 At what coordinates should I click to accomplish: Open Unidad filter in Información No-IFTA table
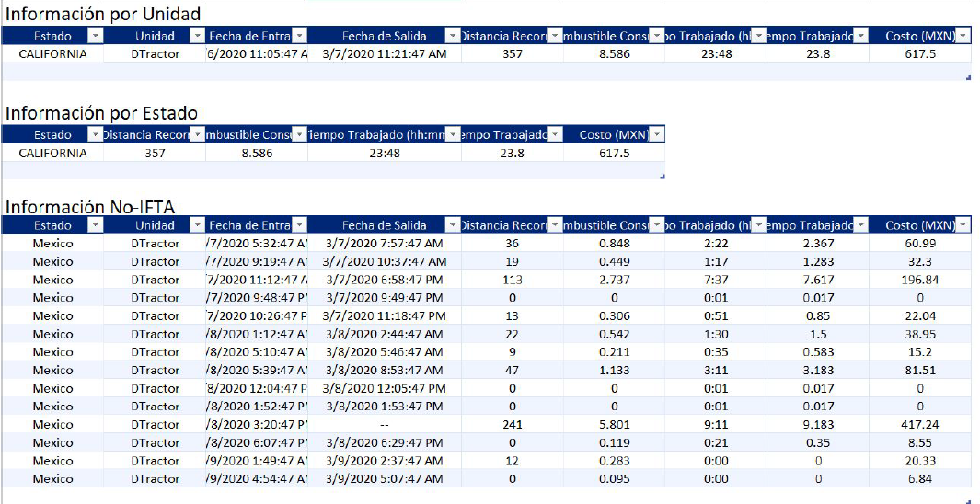[x=196, y=224]
